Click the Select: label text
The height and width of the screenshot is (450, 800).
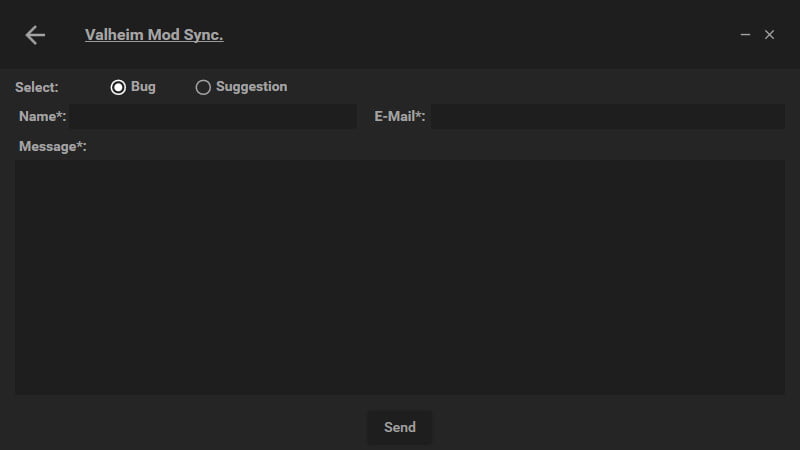point(37,87)
